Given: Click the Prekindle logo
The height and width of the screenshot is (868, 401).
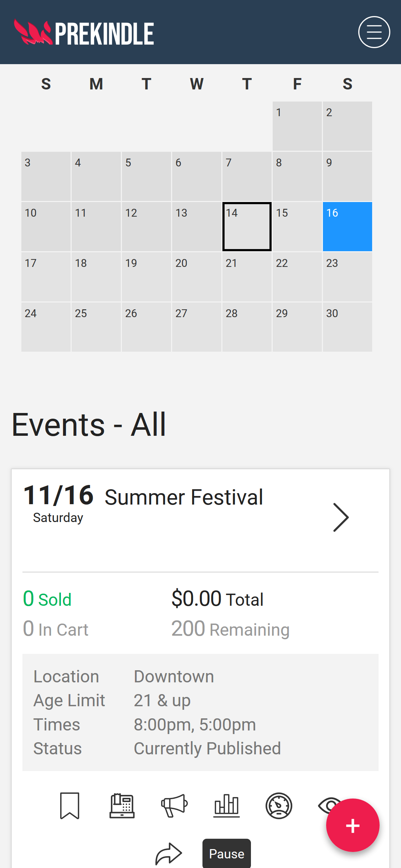Looking at the screenshot, I should 84,33.
